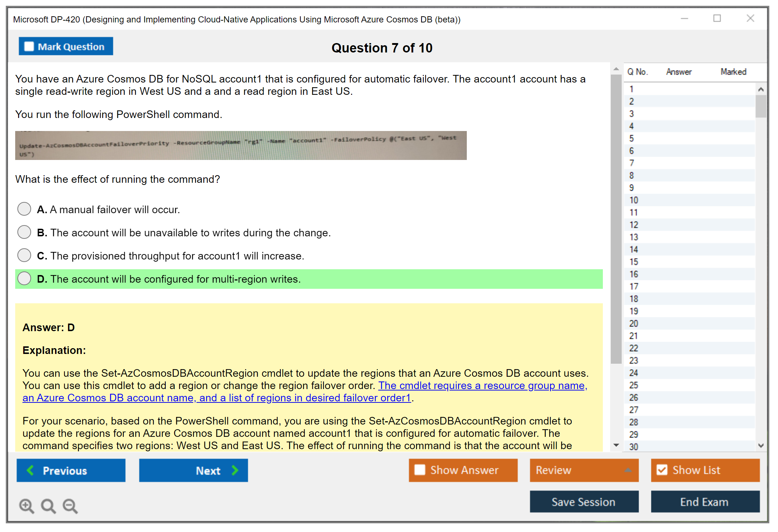Click the green right arrow on Next
778x532 pixels.
tap(235, 470)
